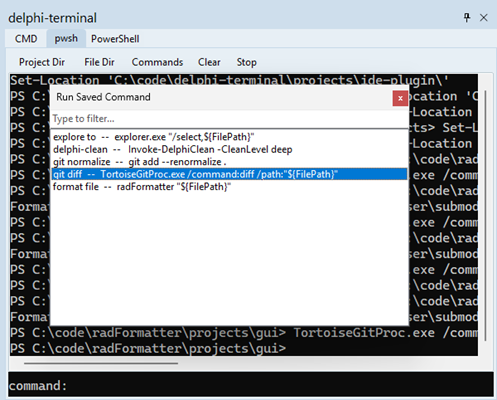Pick the git normalize saved command
This screenshot has height=400, width=497.
pyautogui.click(x=229, y=162)
